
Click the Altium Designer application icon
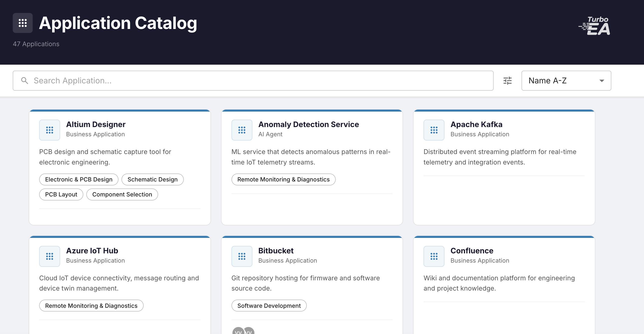tap(49, 130)
